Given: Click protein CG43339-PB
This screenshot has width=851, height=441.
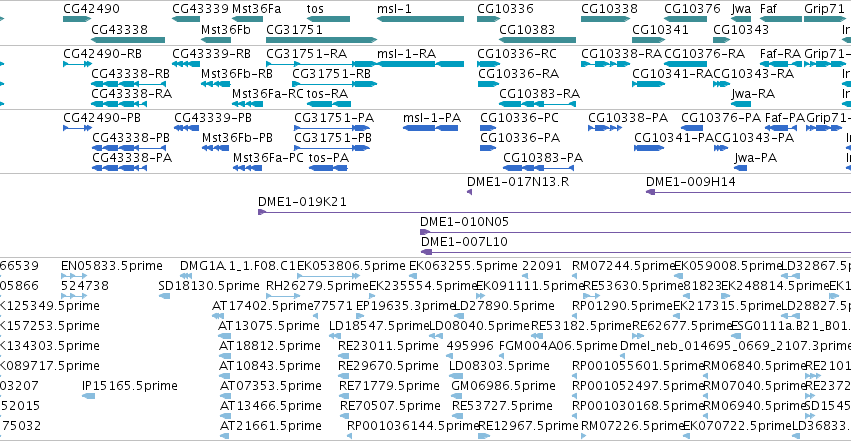Looking at the screenshot, I should (x=213, y=118).
